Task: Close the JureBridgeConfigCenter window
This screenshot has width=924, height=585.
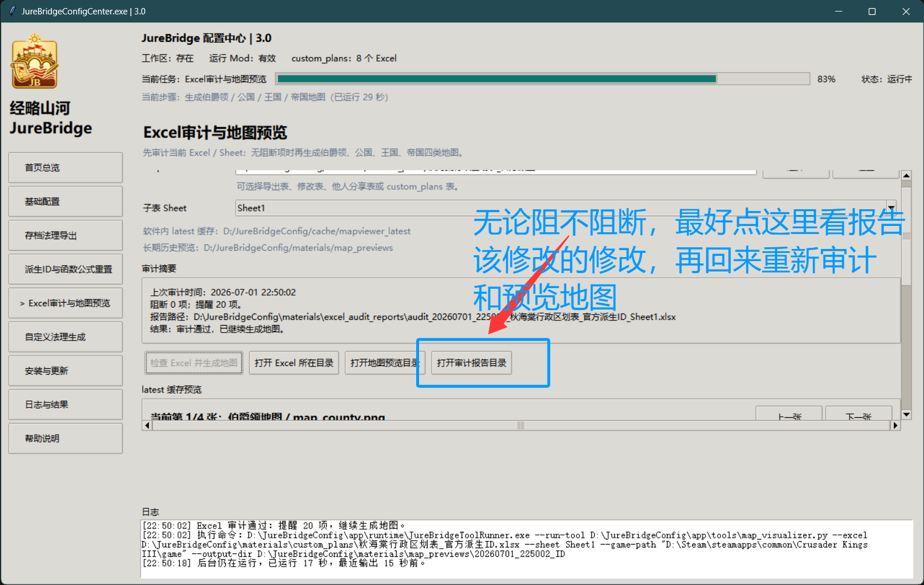Action: coord(906,12)
